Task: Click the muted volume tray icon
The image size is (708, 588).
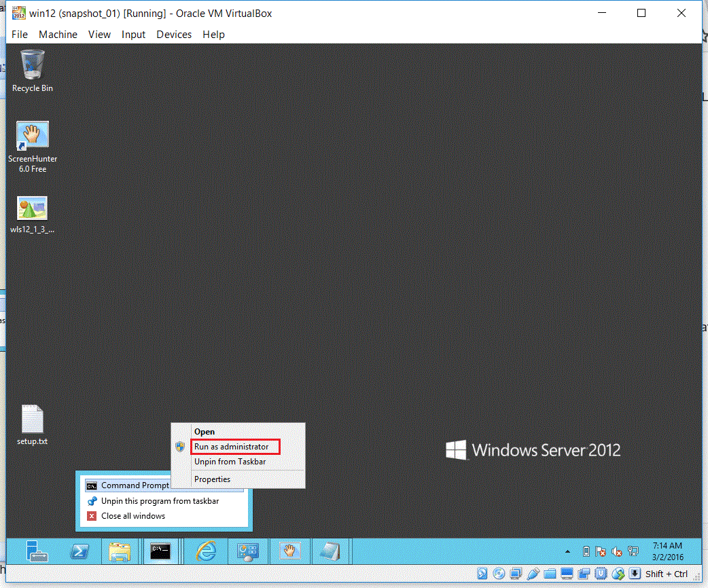Action: (x=617, y=551)
